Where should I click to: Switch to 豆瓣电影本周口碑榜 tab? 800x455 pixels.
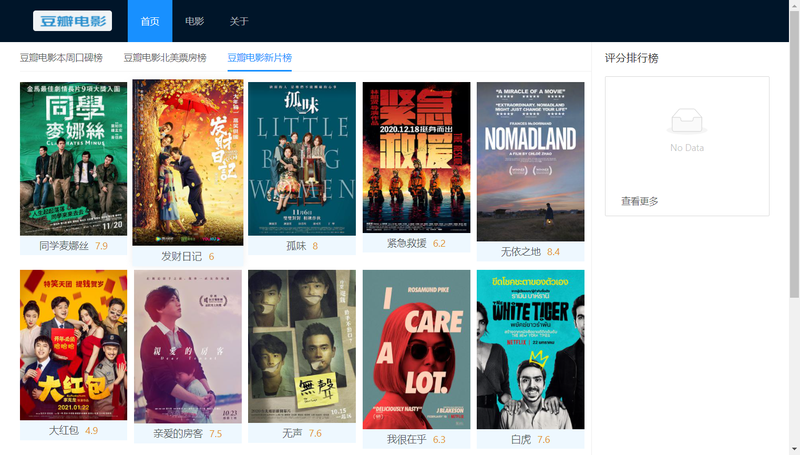61,58
